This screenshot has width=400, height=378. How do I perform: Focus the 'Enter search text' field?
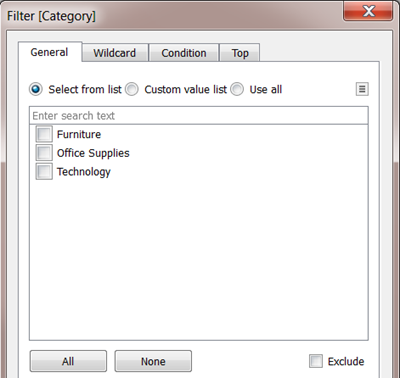(199, 116)
